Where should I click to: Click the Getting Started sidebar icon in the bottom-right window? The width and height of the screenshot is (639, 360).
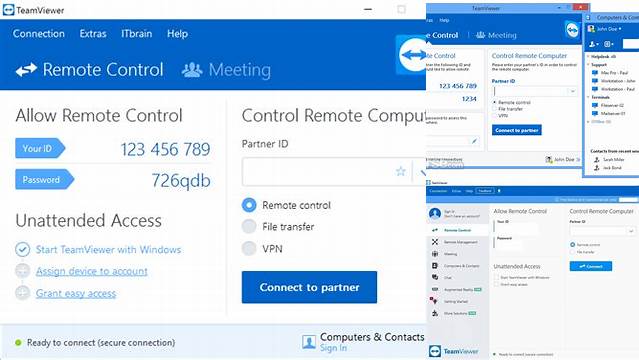coord(434,301)
